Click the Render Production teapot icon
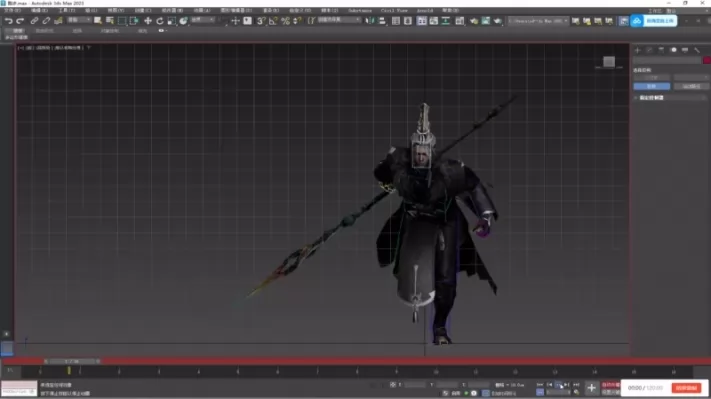 point(497,21)
